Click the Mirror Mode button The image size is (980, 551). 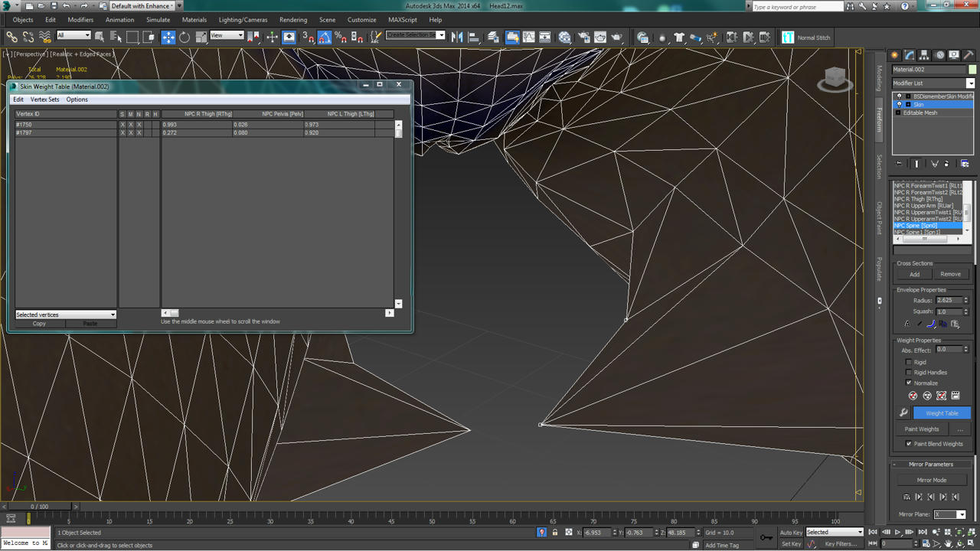932,480
